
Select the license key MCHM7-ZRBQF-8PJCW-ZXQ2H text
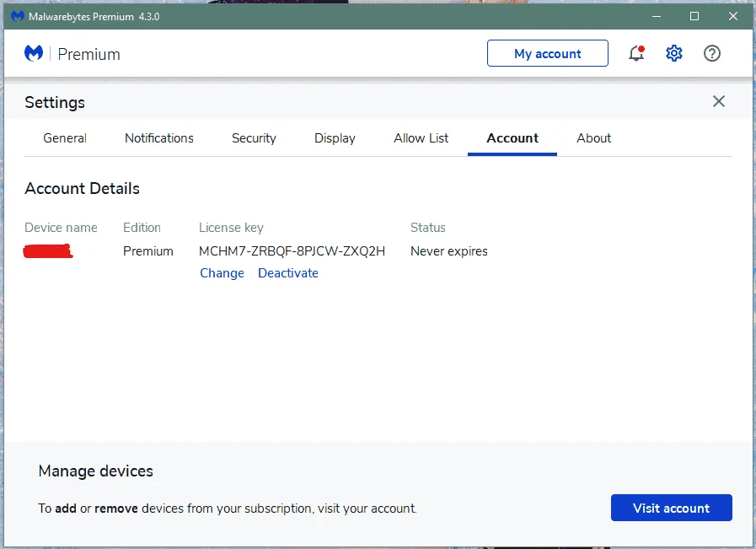point(292,251)
